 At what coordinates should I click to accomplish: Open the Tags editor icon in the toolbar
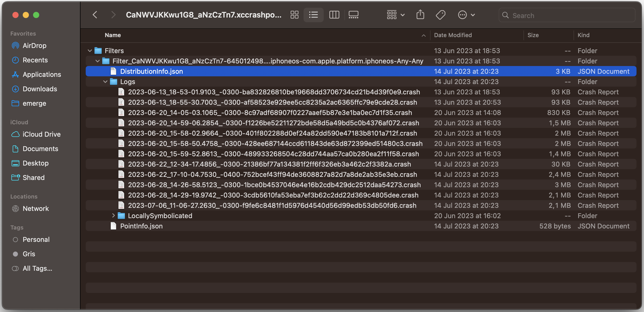click(x=440, y=15)
